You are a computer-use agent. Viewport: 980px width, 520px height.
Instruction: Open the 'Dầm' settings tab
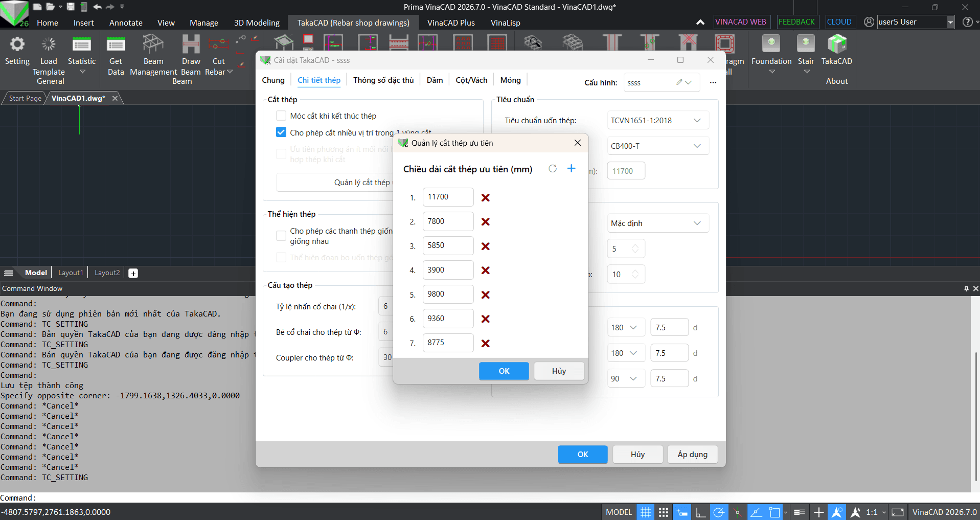tap(435, 80)
